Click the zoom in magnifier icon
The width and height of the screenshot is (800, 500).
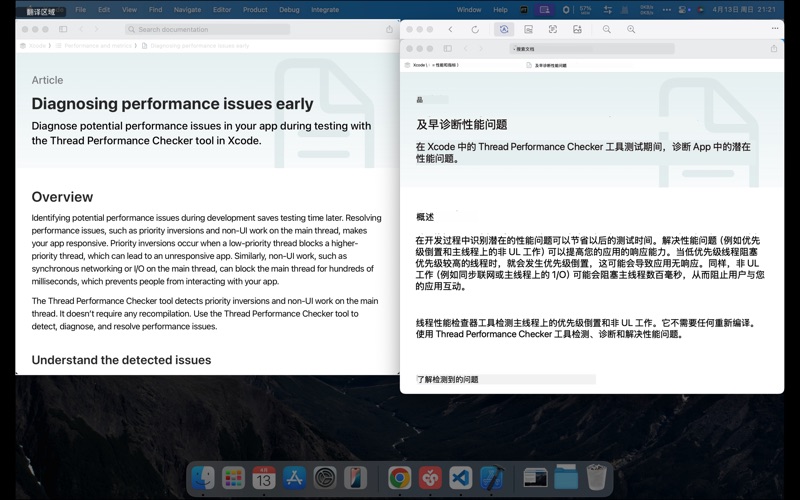pos(631,30)
